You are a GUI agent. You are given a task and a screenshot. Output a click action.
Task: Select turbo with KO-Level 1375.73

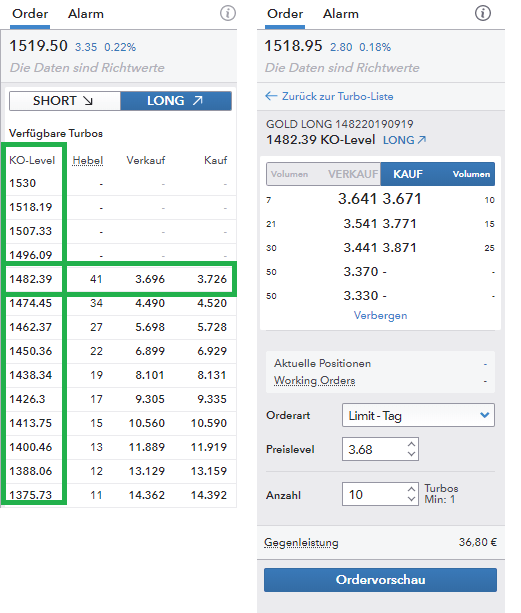(x=119, y=495)
